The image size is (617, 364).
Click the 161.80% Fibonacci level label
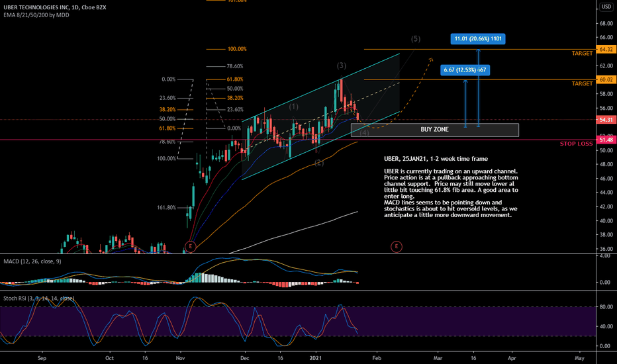pos(166,207)
